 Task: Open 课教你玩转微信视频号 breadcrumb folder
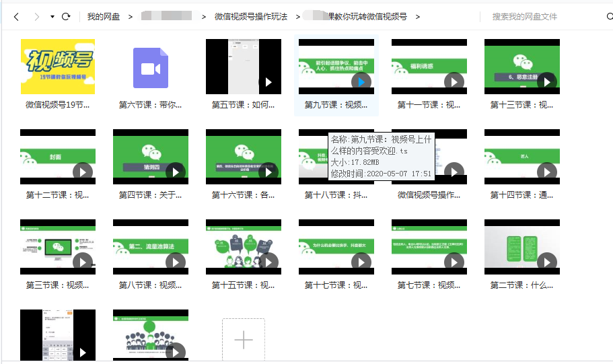(367, 17)
